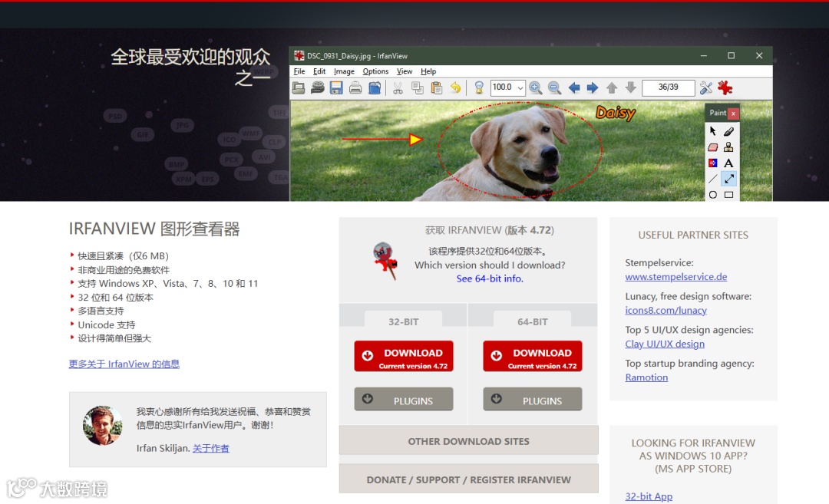Click the Paste clipboard icon
Image resolution: width=829 pixels, height=504 pixels.
pos(436,87)
